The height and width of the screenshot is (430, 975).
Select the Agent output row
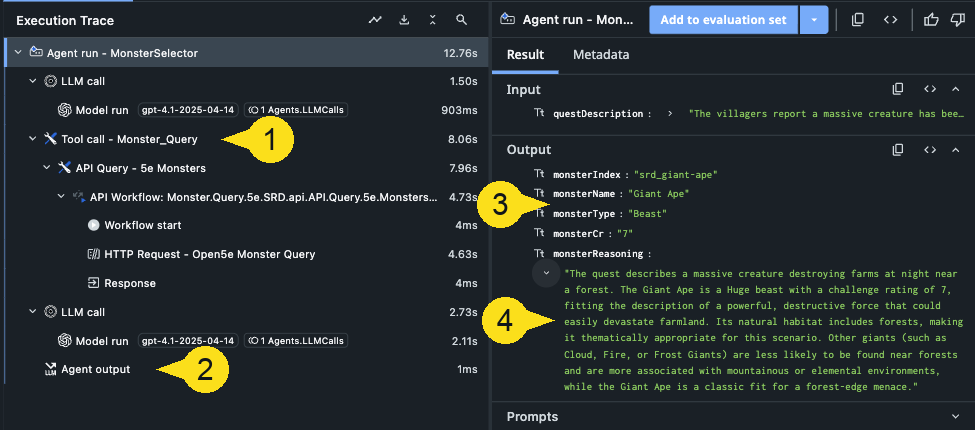tap(244, 370)
